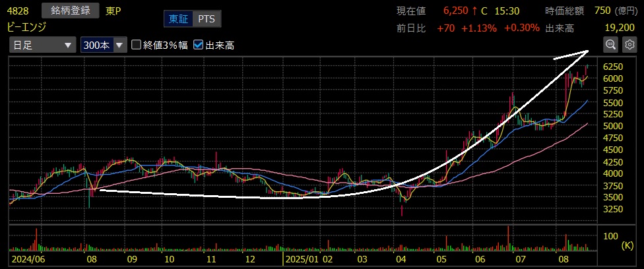Open the magnifier price lookup tool
This screenshot has height=269, width=644.
click(x=610, y=45)
